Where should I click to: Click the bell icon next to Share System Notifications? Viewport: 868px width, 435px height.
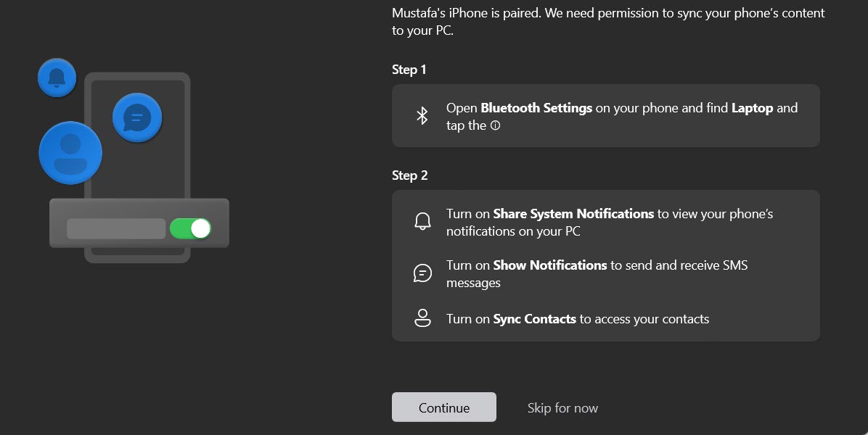click(422, 221)
